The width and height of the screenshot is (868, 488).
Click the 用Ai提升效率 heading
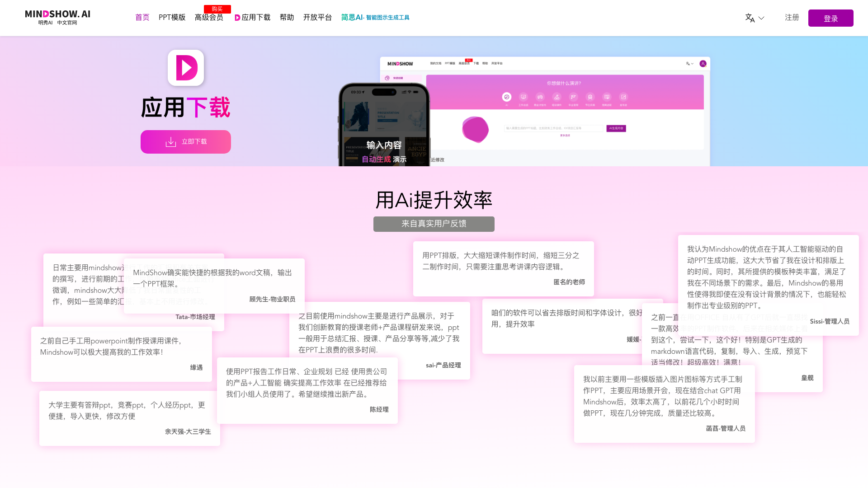coord(434,200)
